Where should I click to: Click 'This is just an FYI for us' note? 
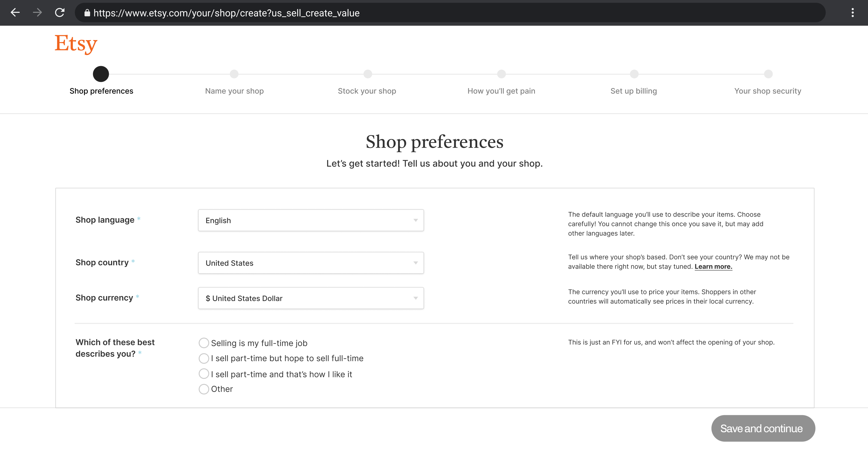pyautogui.click(x=671, y=343)
